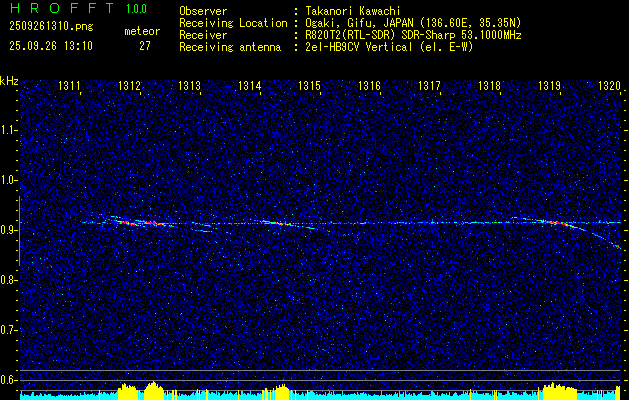Select the 1315 time marker
This screenshot has width=629, height=400.
(x=309, y=87)
